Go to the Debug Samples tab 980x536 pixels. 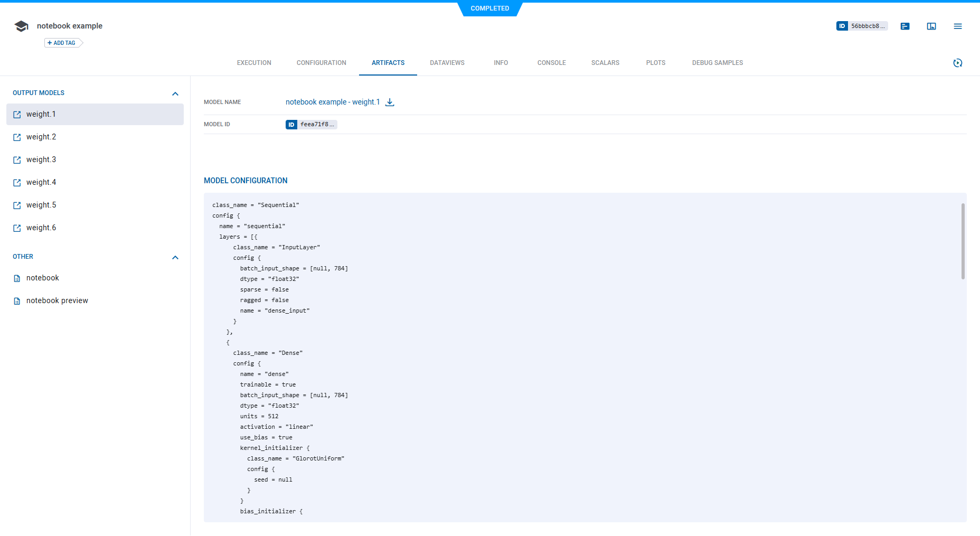717,63
